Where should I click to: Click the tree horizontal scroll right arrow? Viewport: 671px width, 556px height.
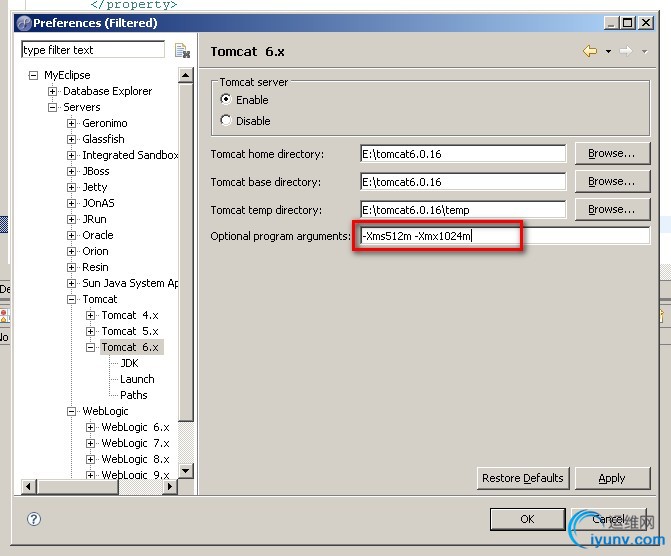point(170,487)
